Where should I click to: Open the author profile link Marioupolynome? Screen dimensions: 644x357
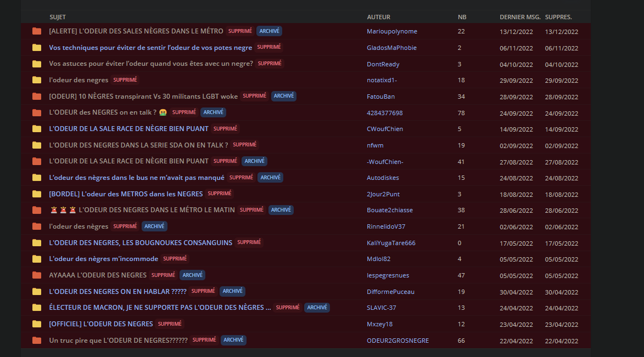[391, 31]
